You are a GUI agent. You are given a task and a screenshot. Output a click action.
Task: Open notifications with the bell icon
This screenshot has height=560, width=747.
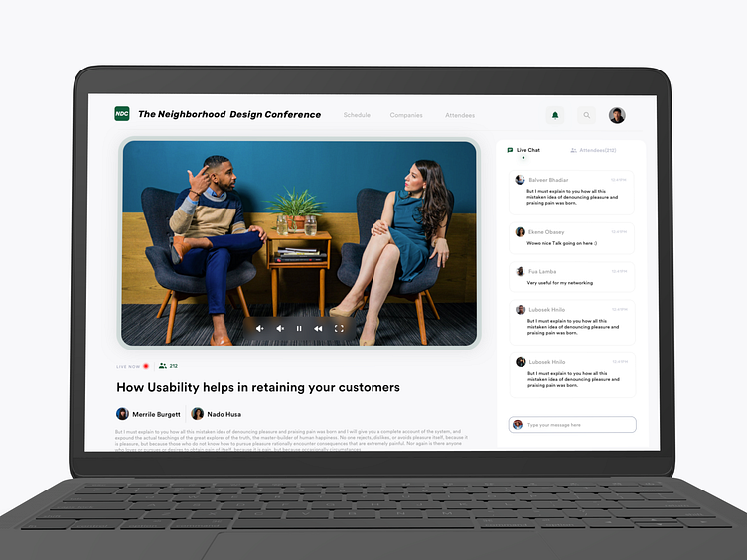click(x=555, y=115)
